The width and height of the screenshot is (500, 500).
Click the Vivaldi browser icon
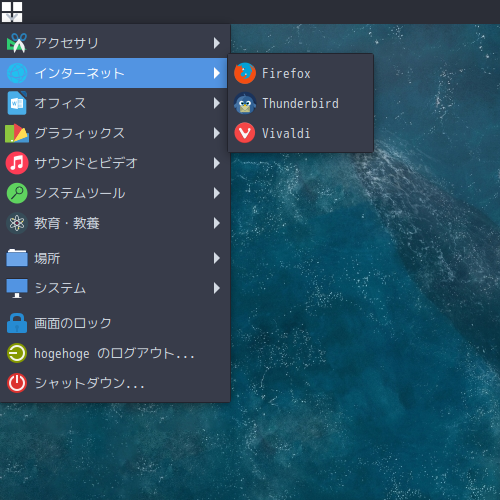(x=245, y=133)
